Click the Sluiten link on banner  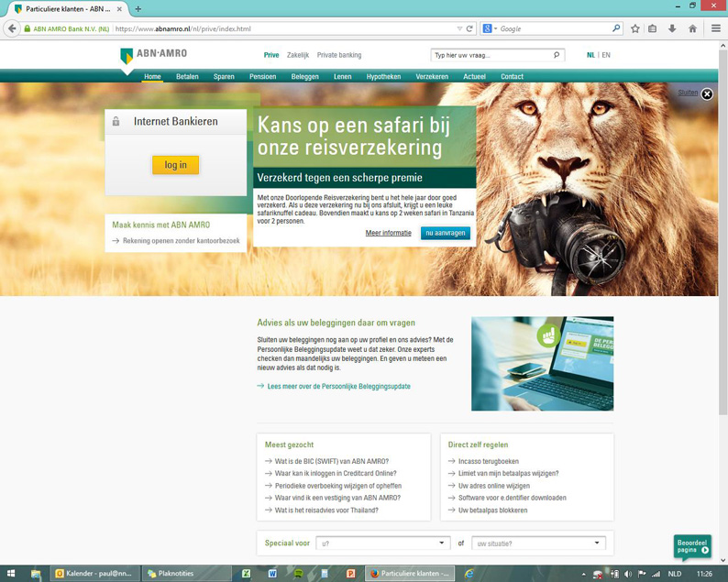tap(688, 93)
